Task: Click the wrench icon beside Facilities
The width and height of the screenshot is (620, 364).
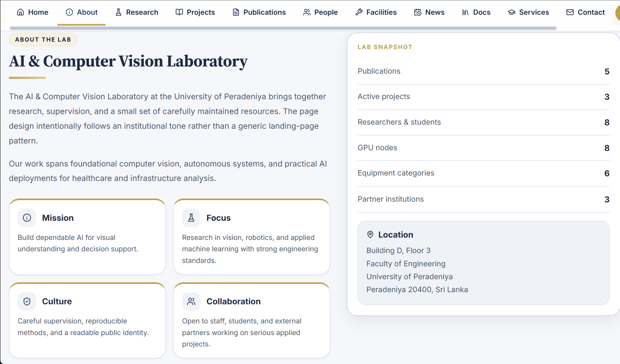Action: point(359,12)
